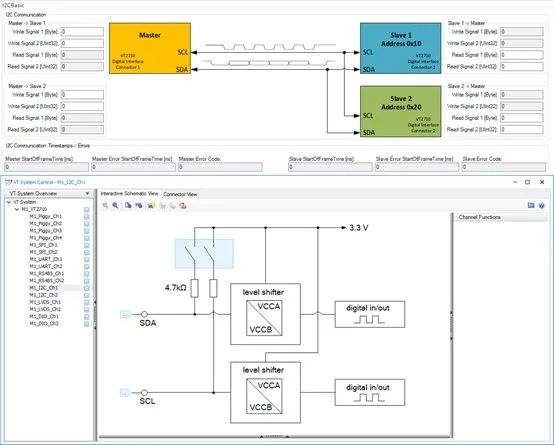Toggle the pull-up resistor switches box
Image resolution: width=554 pixels, height=445 pixels.
point(204,254)
